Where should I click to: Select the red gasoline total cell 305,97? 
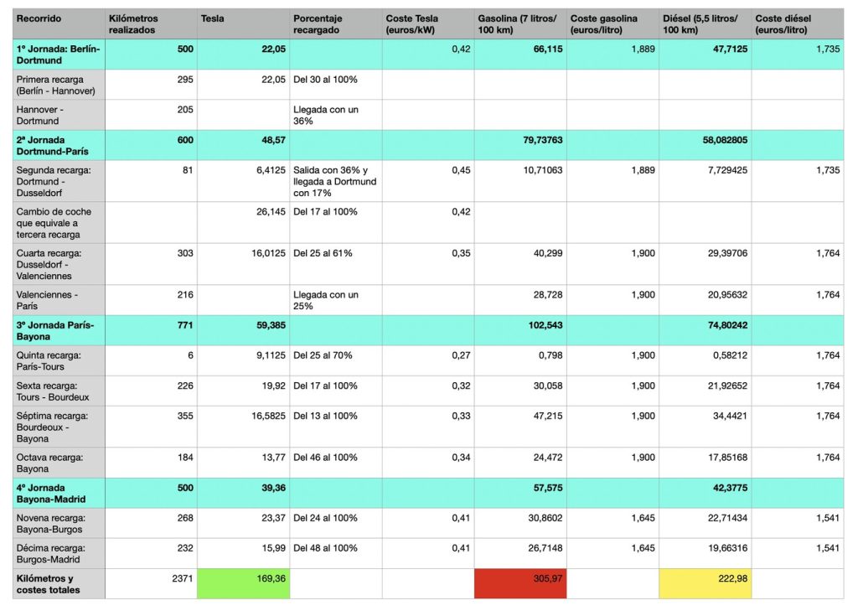click(x=520, y=583)
